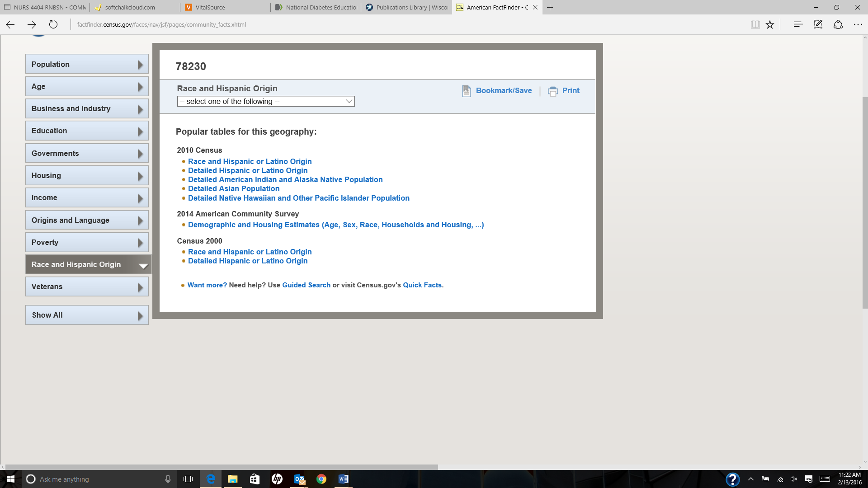Open Google Chrome from taskbar

click(321, 479)
